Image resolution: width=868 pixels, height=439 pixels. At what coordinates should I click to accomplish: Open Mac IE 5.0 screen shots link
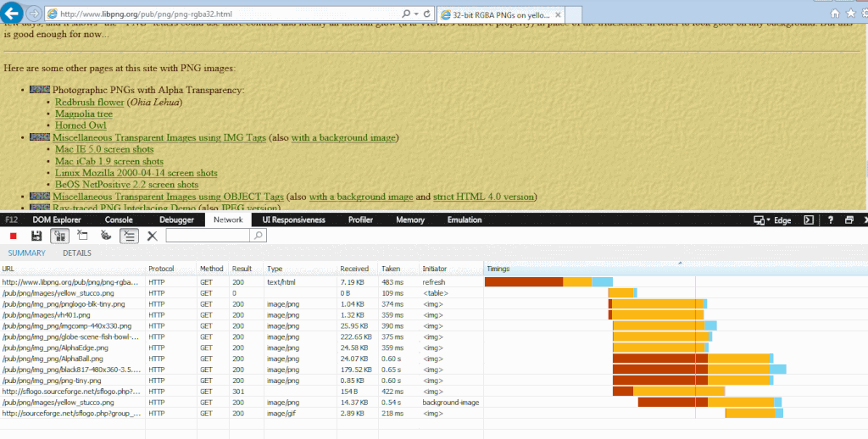tap(104, 149)
